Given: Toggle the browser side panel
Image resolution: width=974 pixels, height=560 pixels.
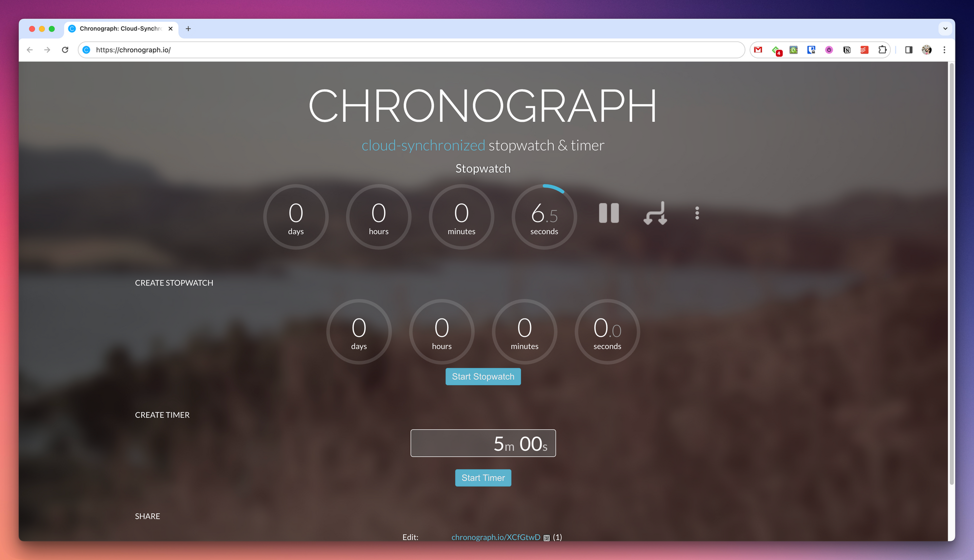Looking at the screenshot, I should (x=909, y=50).
